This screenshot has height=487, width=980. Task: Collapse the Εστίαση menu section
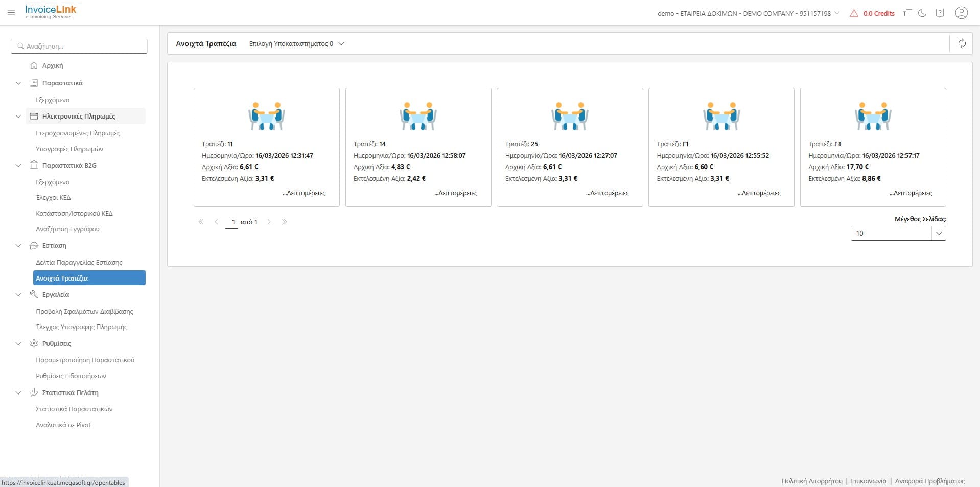(x=18, y=246)
